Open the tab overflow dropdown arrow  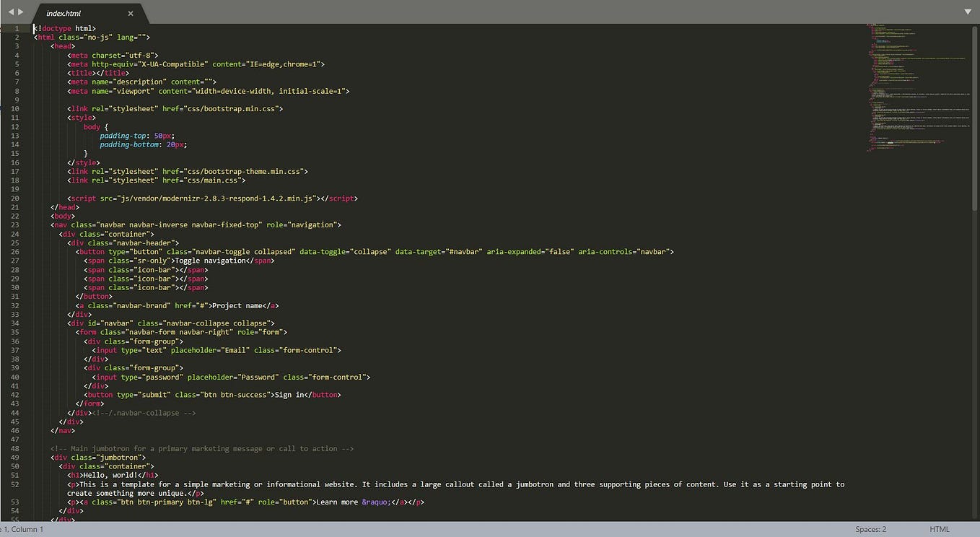point(967,12)
